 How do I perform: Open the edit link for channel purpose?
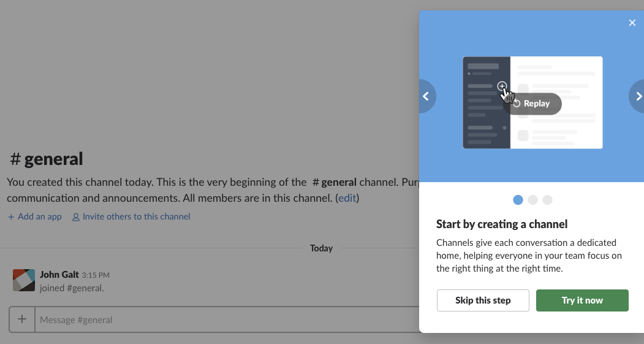pos(347,198)
